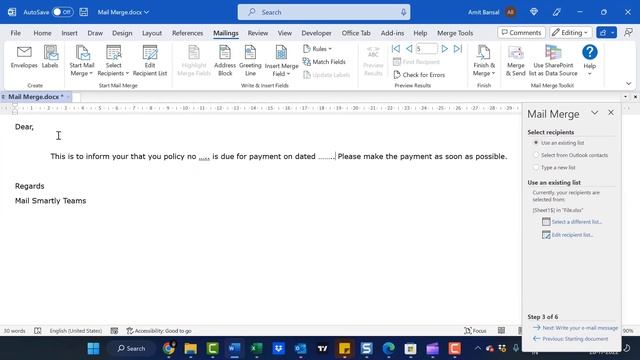
Task: Switch to the Merge Tools tab
Action: [x=455, y=33]
